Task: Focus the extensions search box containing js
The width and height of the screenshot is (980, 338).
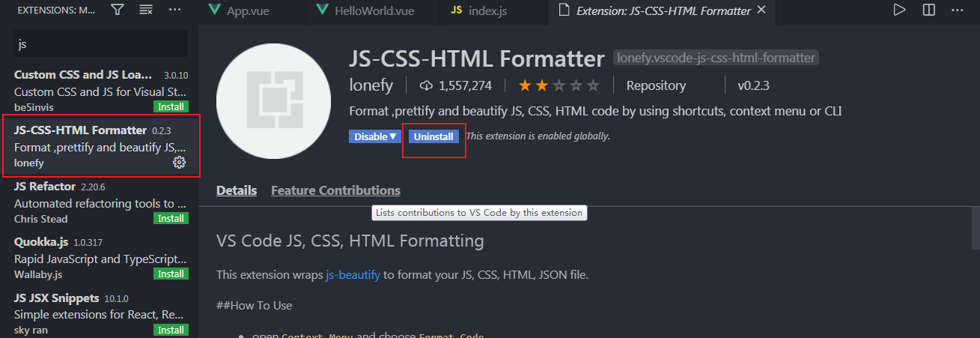Action: 100,43
